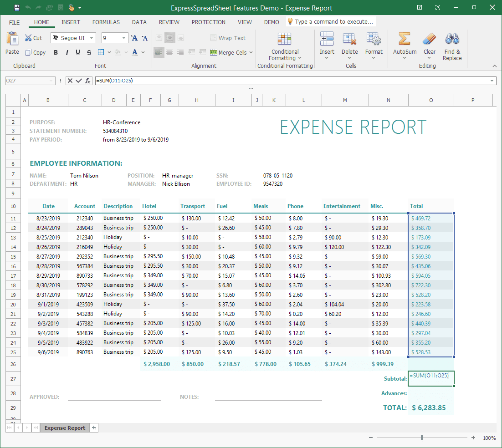
Task: Decrease font size with small A icon
Action: pyautogui.click(x=145, y=38)
